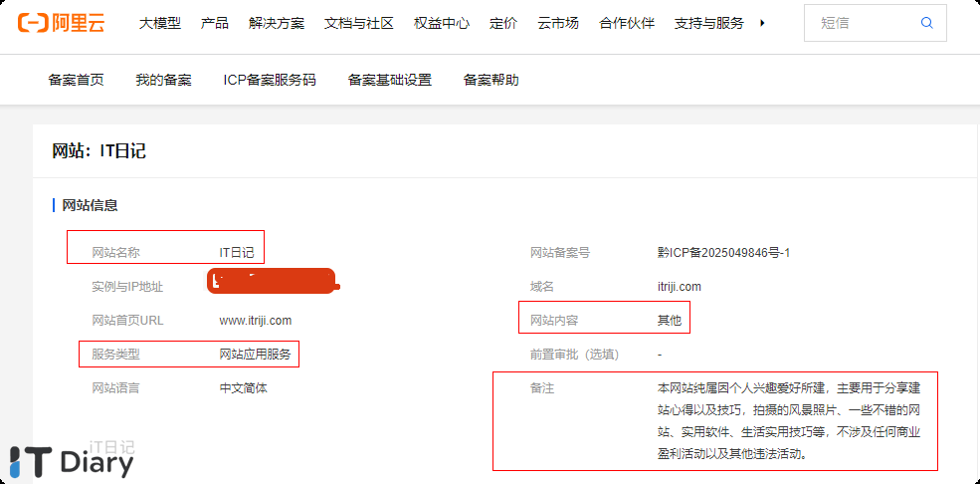980x484 pixels.
Task: Select the 网站名称 value IT日记
Action: pos(237,253)
